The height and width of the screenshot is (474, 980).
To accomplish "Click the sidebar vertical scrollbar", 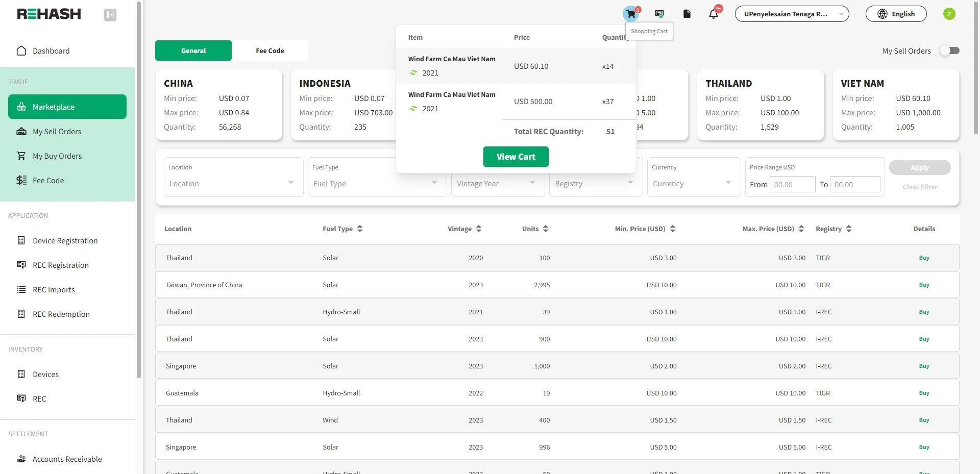I will point(139,190).
